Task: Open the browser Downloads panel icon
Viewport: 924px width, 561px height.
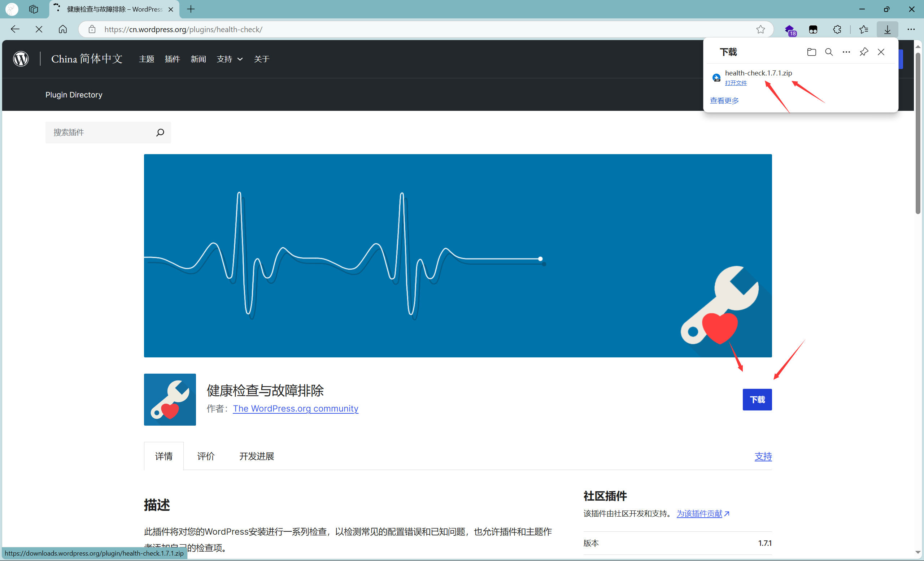Action: (x=887, y=29)
